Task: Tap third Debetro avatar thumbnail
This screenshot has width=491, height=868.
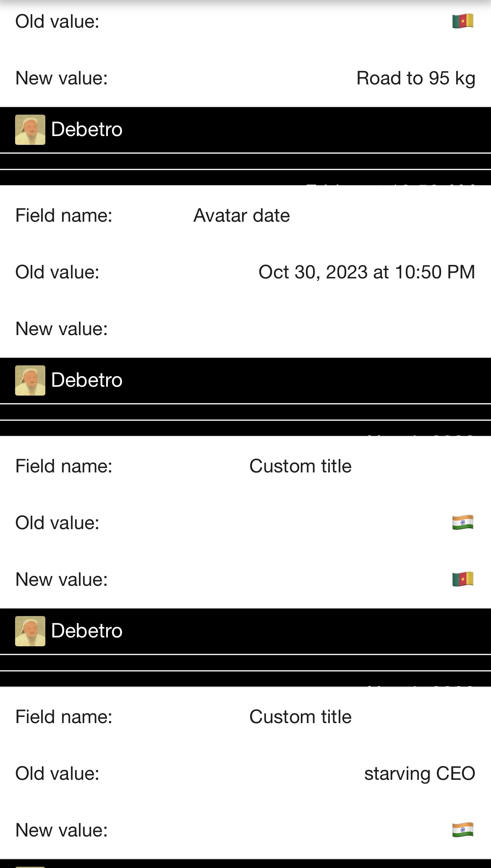Action: coord(30,631)
